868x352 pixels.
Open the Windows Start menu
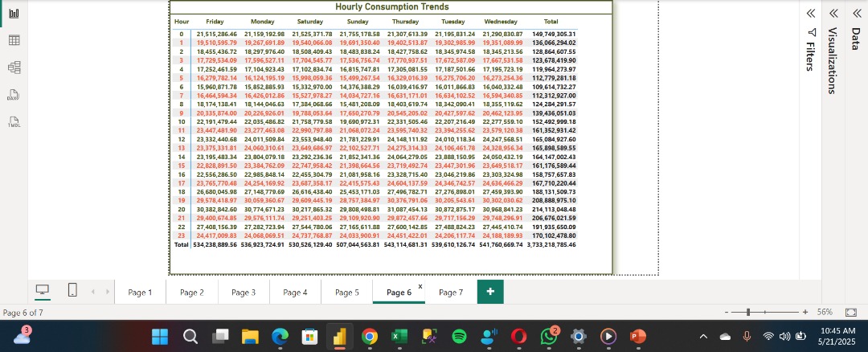[x=161, y=336]
